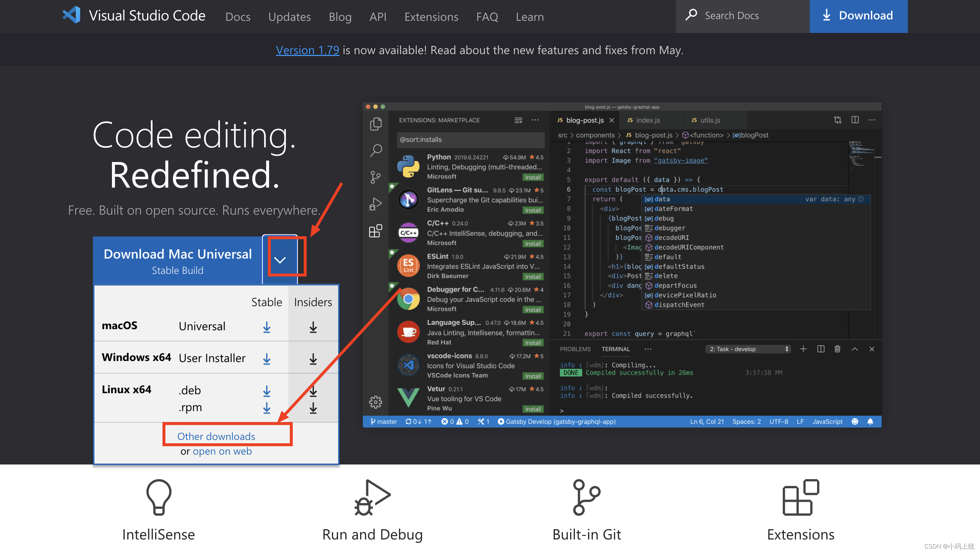The height and width of the screenshot is (553, 980).
Task: Download the Linux .rpm Stable build
Action: (x=267, y=408)
